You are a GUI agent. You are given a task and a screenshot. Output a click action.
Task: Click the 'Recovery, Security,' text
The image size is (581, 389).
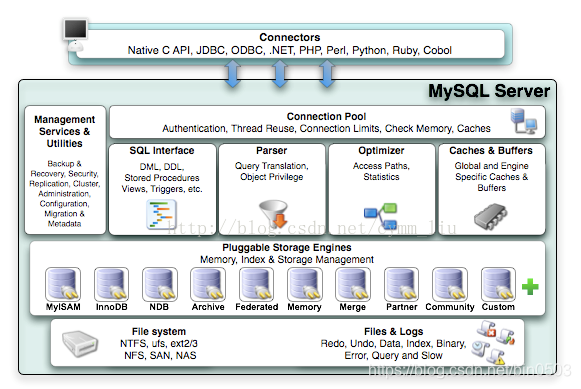pyautogui.click(x=64, y=174)
